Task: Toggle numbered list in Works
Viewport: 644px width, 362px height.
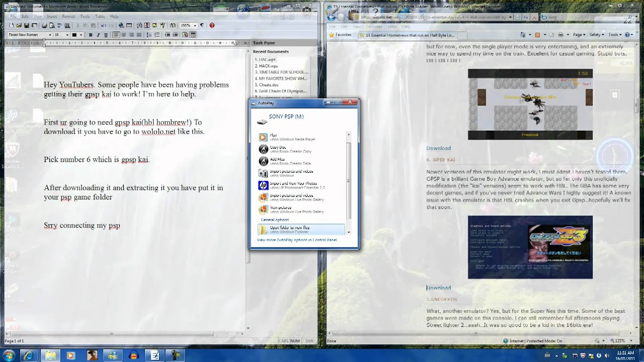Action: point(157,35)
